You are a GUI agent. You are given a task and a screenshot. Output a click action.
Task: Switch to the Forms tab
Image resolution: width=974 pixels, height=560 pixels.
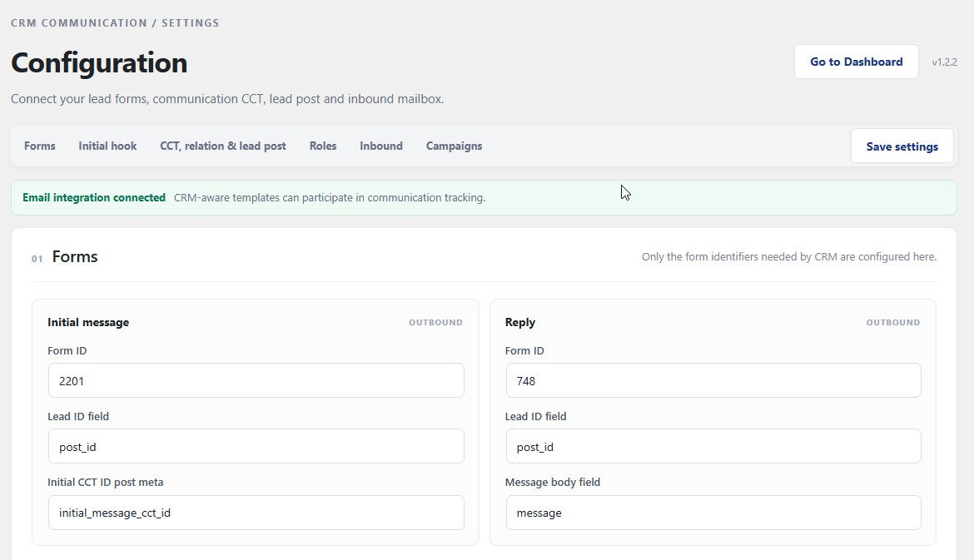(40, 146)
